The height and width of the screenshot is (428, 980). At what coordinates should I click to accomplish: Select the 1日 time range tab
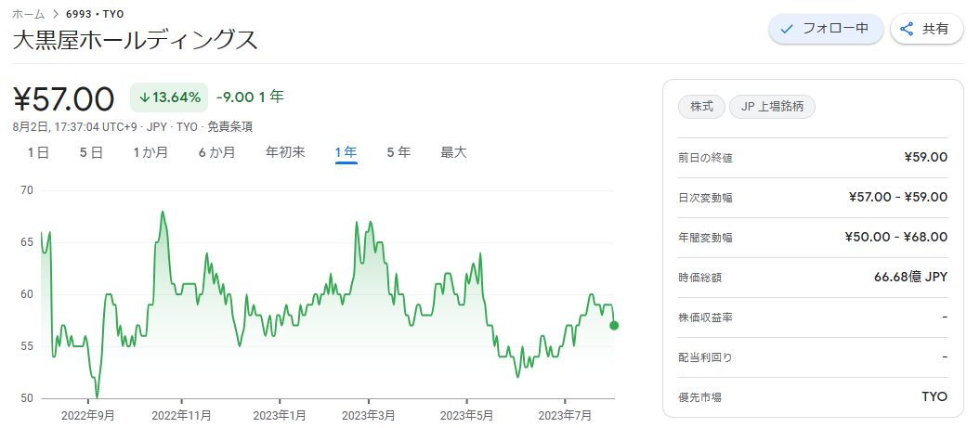(38, 152)
